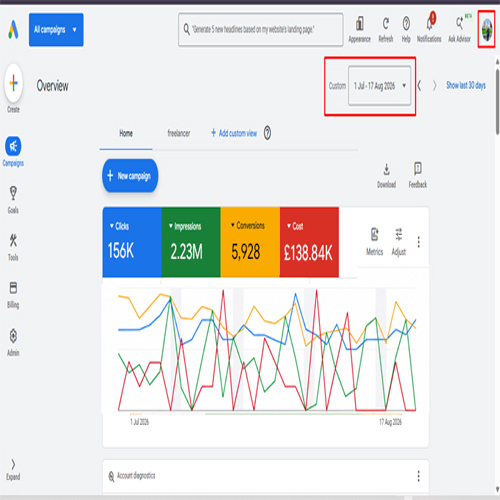The width and height of the screenshot is (500, 500).
Task: Click the Google Ads logo
Action: pyautogui.click(x=13, y=29)
